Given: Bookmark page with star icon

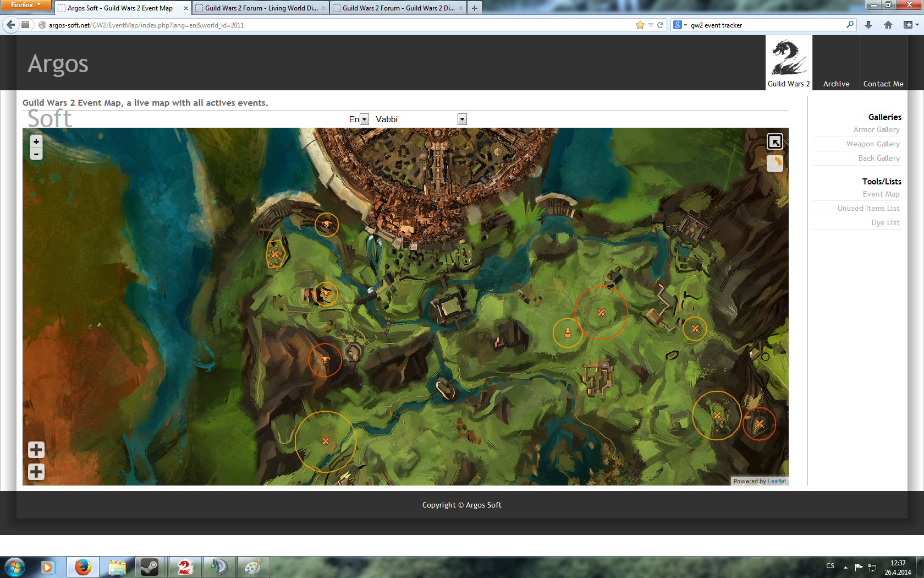Looking at the screenshot, I should click(x=640, y=25).
